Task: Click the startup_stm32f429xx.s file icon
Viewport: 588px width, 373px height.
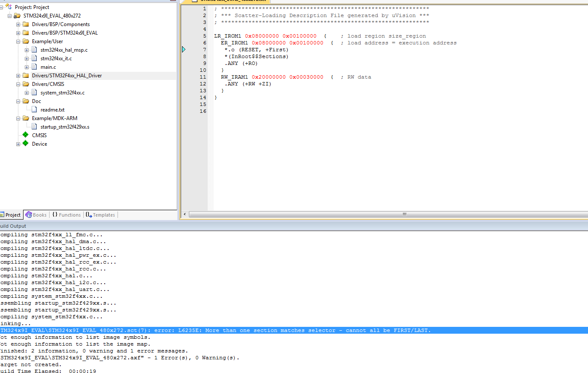Action: click(34, 127)
